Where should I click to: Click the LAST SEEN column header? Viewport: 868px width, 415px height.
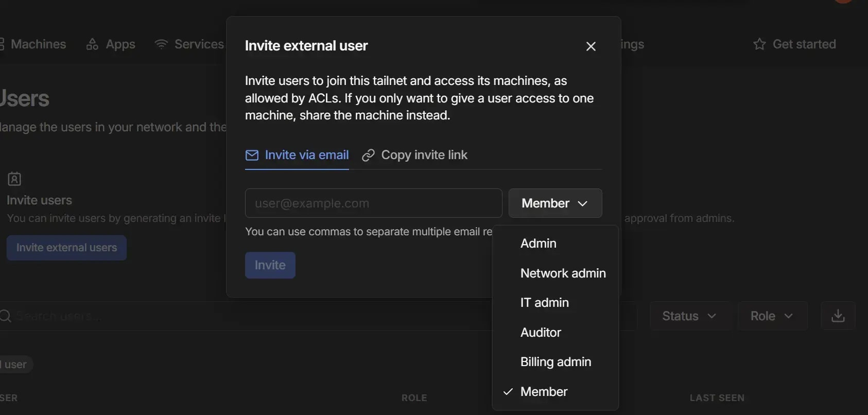(x=717, y=398)
